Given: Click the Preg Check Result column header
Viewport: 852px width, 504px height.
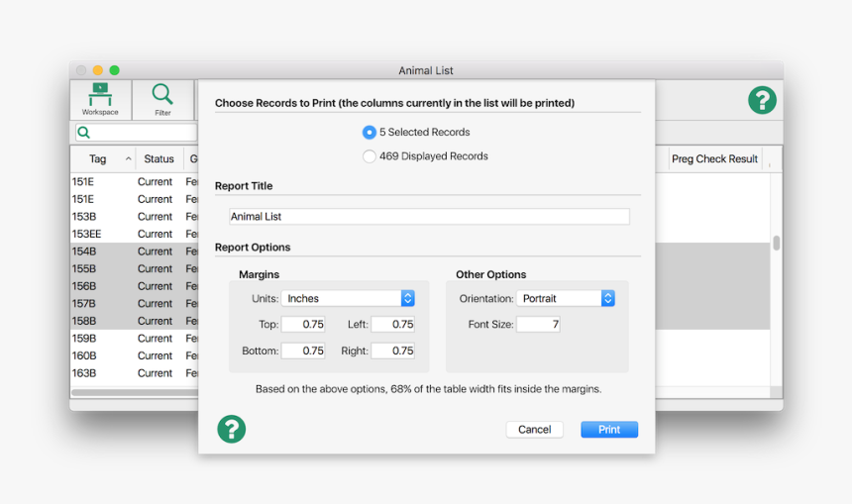Looking at the screenshot, I should tap(714, 158).
